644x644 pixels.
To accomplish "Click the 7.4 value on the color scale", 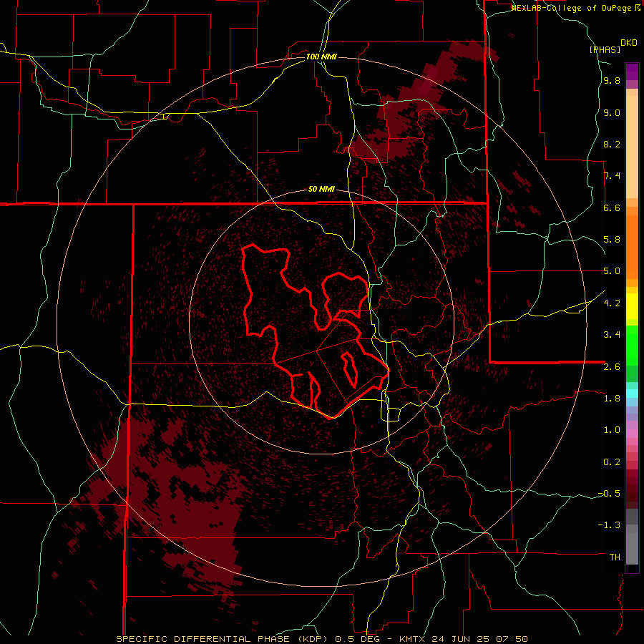I will (x=612, y=176).
